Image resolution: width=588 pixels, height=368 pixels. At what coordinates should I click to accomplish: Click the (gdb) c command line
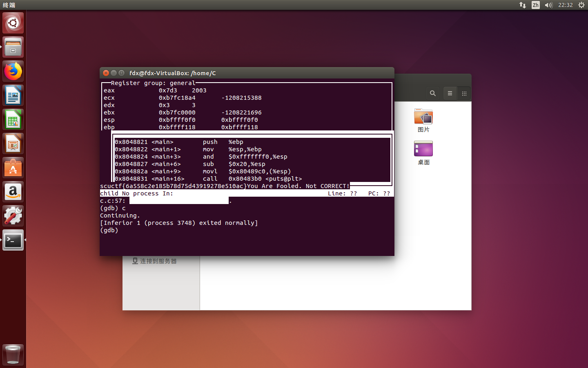point(113,208)
